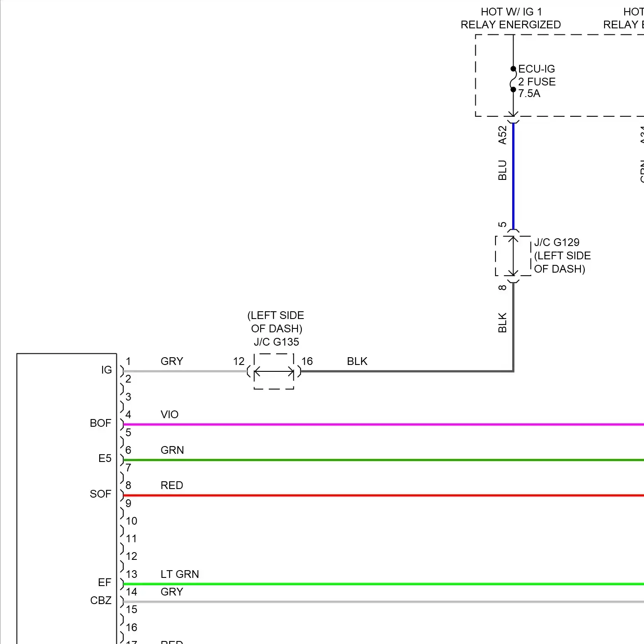The height and width of the screenshot is (644, 644).
Task: Click pin 16 label right of J/C G135
Action: coord(307,361)
